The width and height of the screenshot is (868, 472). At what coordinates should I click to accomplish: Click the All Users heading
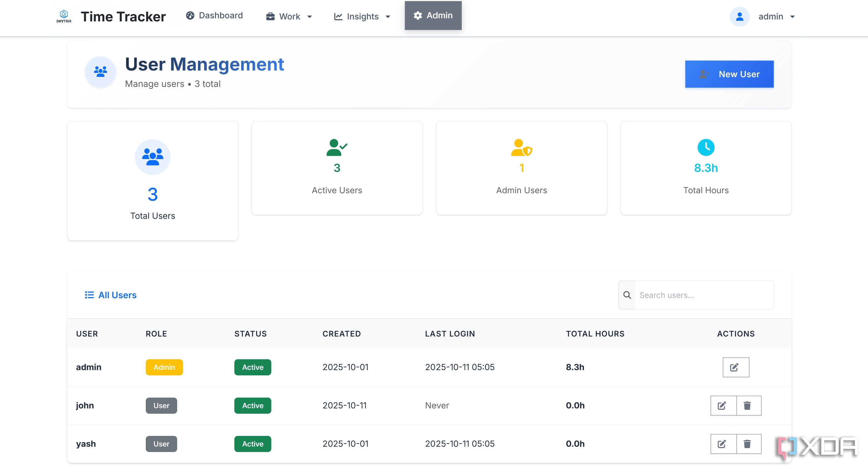click(x=117, y=295)
